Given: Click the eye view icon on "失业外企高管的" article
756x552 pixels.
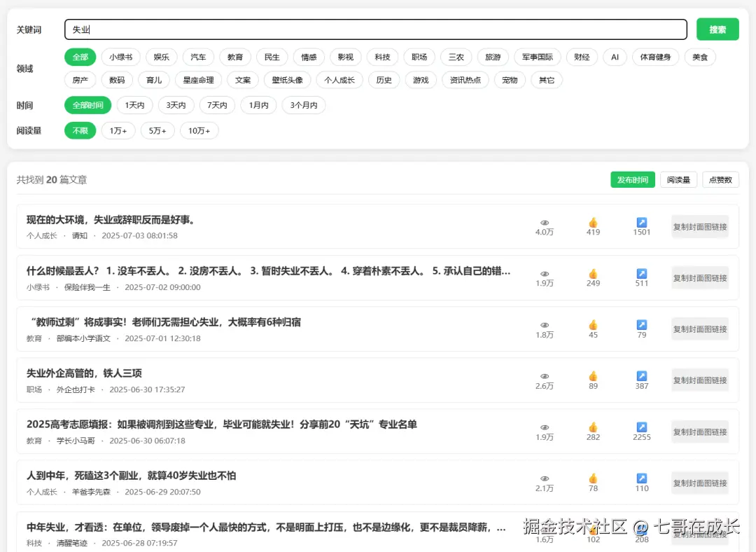Looking at the screenshot, I should click(545, 376).
